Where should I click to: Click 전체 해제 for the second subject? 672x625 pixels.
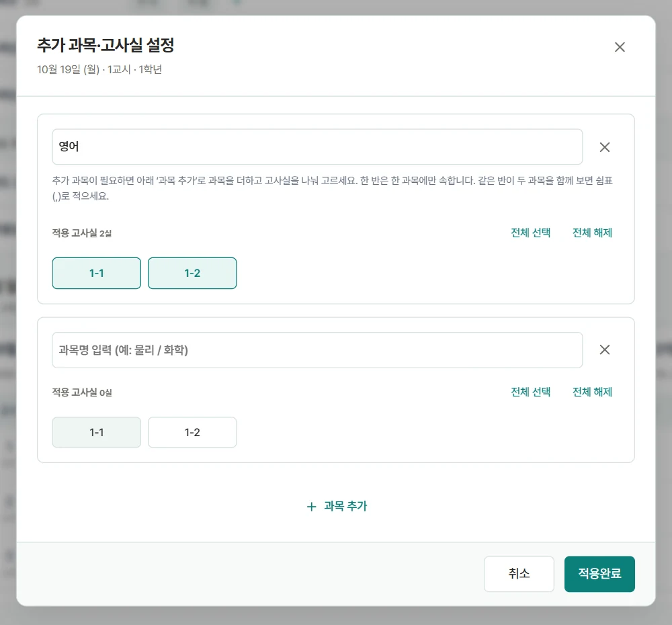[592, 392]
